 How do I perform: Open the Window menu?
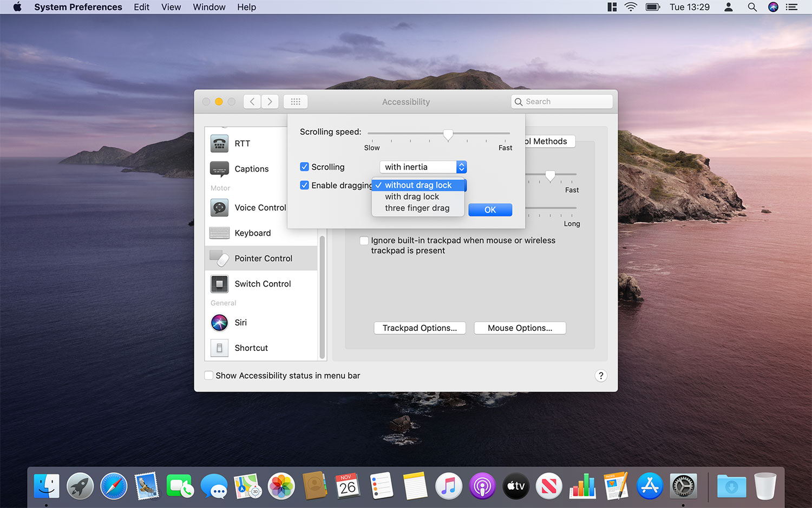coord(209,7)
